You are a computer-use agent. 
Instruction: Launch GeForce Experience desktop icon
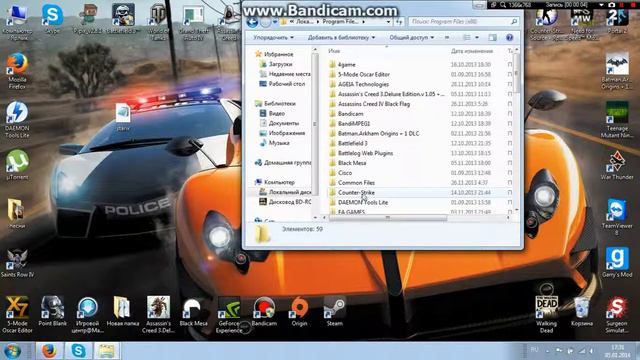click(x=229, y=314)
